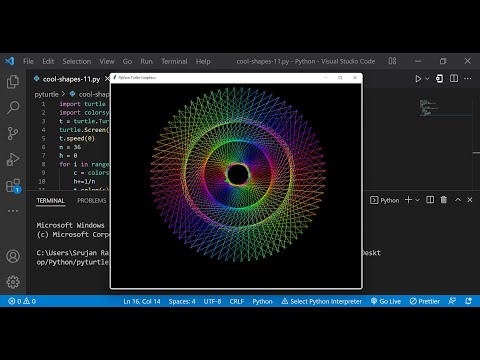Open the Source Control view
This screenshot has width=480, height=360.
click(13, 133)
